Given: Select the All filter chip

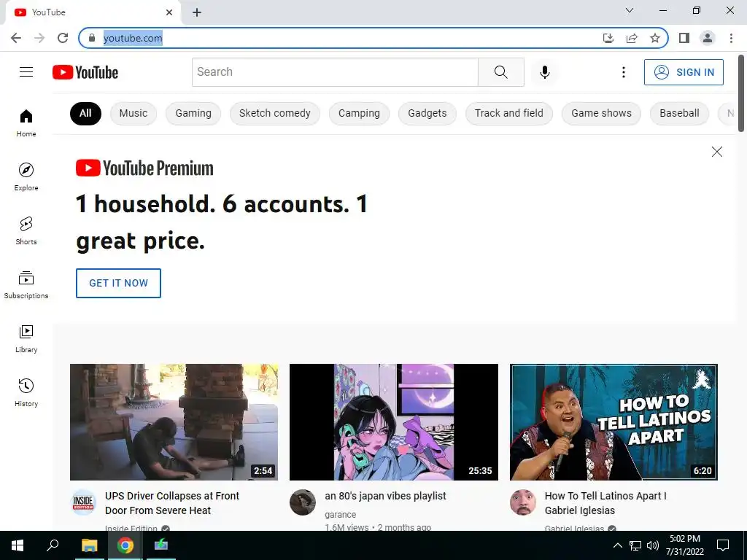Looking at the screenshot, I should (85, 113).
